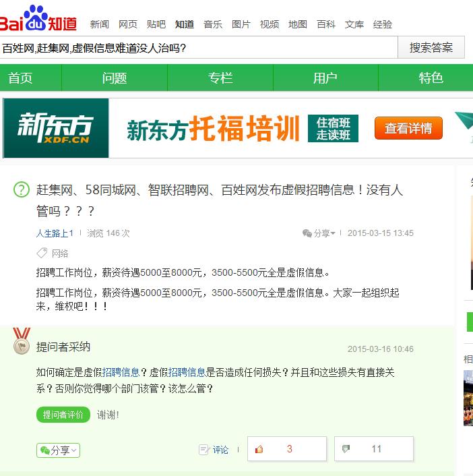This screenshot has width=473, height=476.
Task: Open 视频 in top navigation
Action: pos(270,24)
